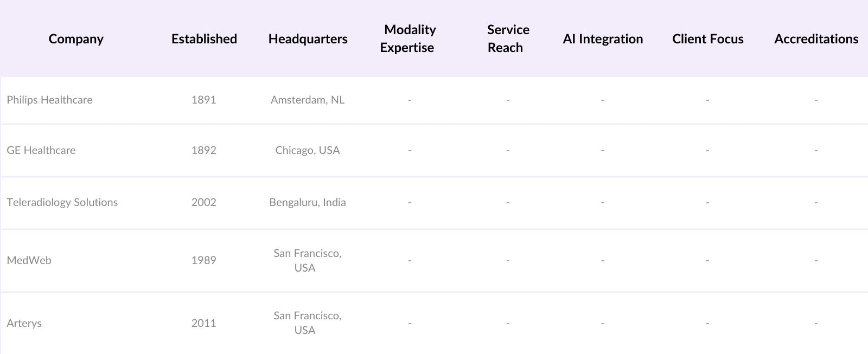
Task: Sort by the Established column header
Action: pyautogui.click(x=204, y=39)
